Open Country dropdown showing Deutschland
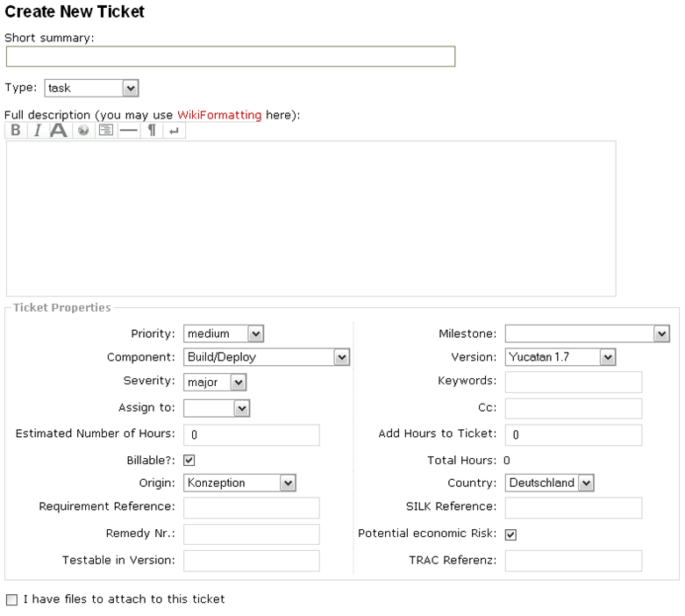 [x=550, y=483]
